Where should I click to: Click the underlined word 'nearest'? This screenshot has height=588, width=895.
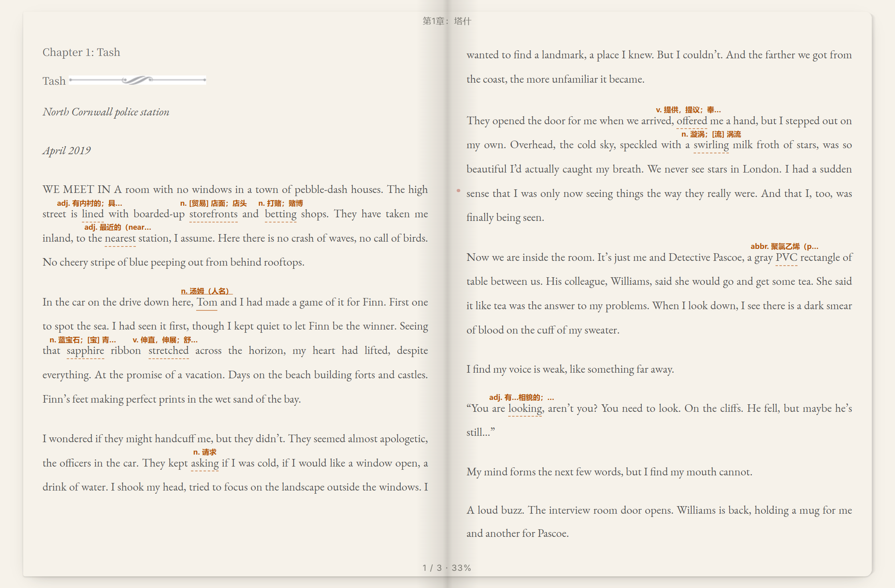pyautogui.click(x=120, y=238)
